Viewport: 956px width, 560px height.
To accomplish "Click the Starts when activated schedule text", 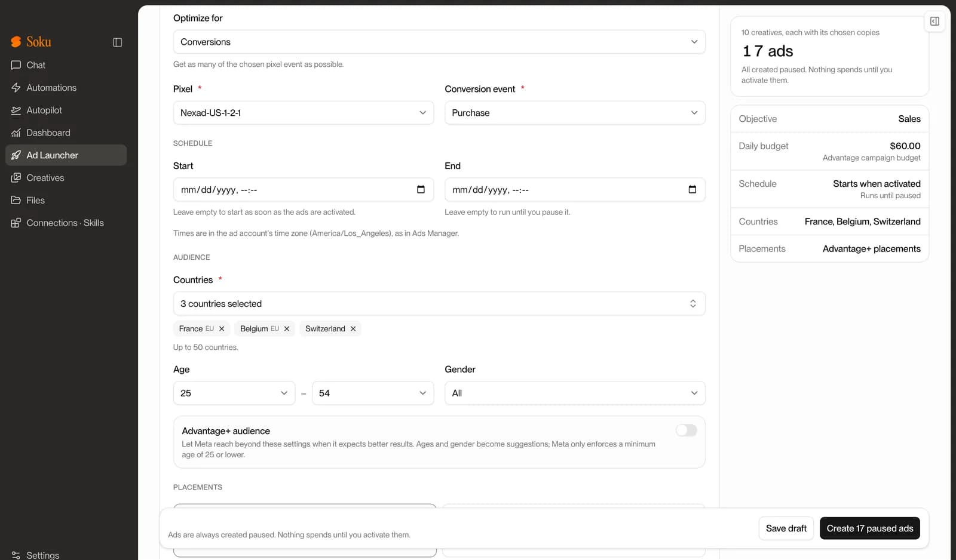I will tap(877, 184).
